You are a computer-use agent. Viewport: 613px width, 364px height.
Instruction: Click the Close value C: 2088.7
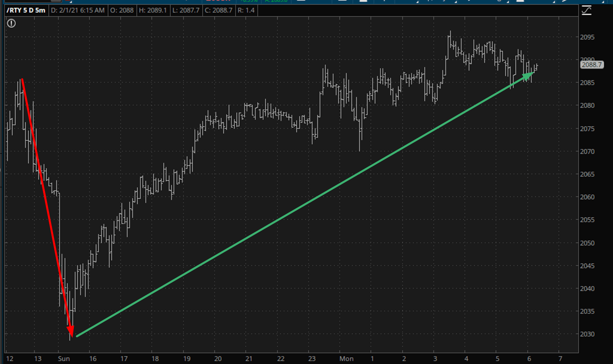218,10
